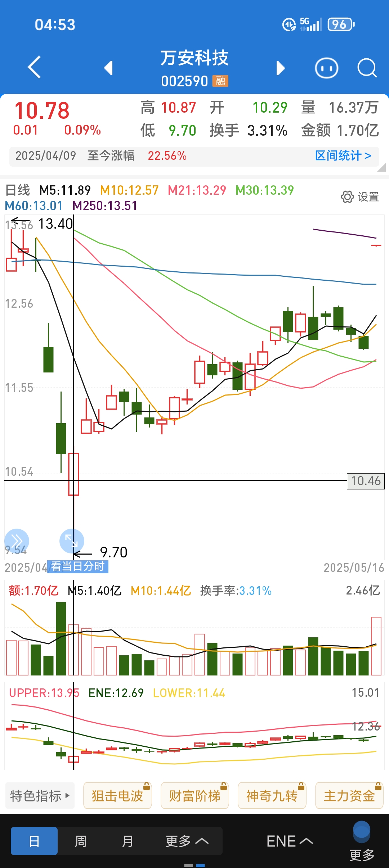Tap the 看当日分时 button

pos(78,566)
